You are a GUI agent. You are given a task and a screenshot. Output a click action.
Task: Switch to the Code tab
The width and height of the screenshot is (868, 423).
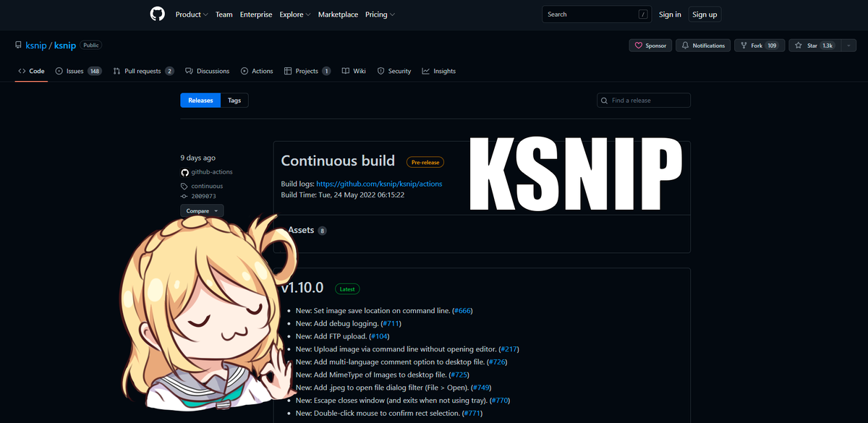[31, 71]
